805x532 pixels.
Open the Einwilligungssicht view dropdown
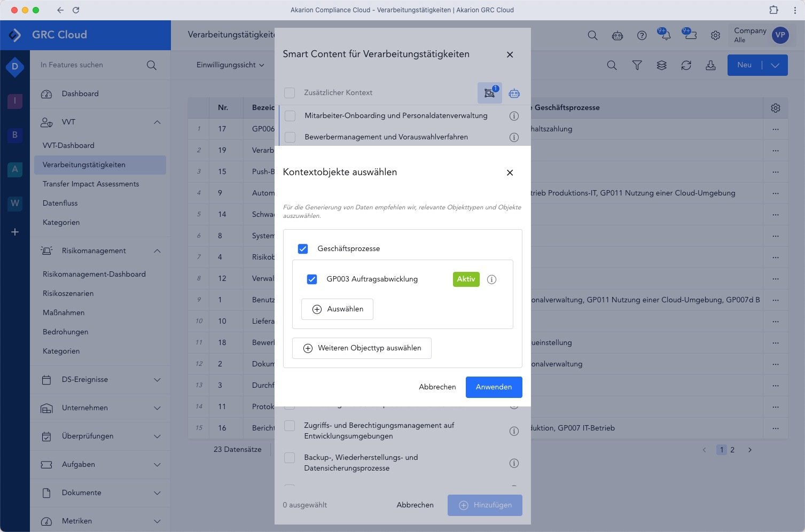[x=230, y=65]
